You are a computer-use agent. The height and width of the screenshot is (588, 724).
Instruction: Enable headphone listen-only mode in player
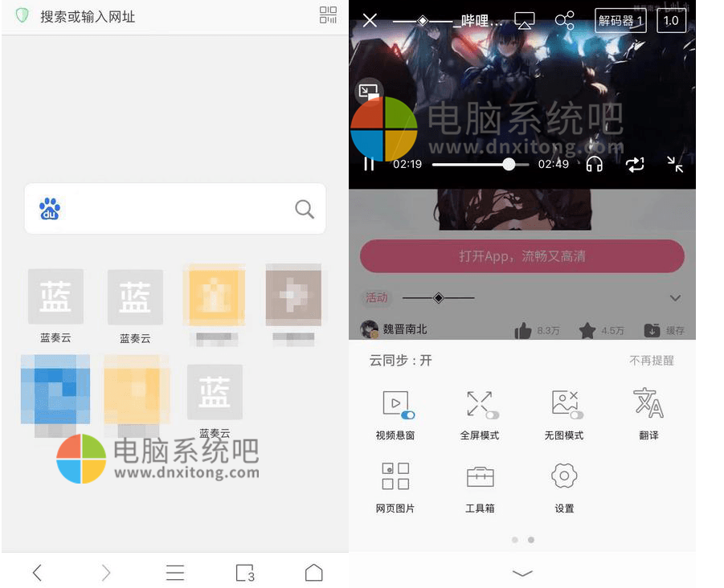click(x=594, y=164)
